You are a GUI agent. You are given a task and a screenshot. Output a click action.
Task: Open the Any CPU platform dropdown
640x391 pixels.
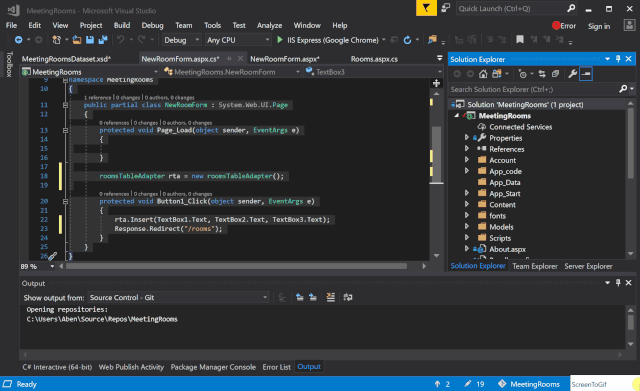pyautogui.click(x=238, y=40)
